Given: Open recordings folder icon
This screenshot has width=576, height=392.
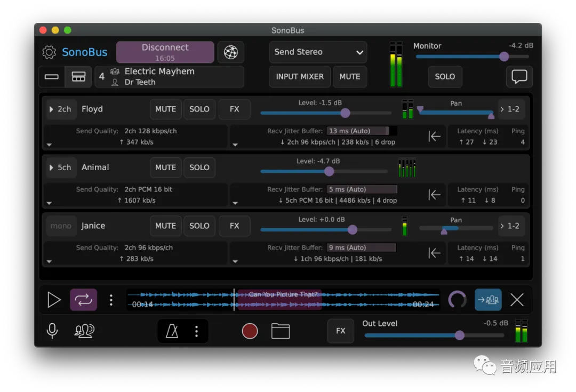Looking at the screenshot, I should tap(281, 331).
